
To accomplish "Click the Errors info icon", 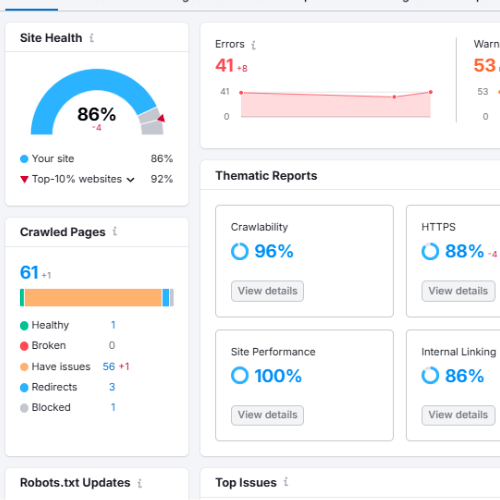I will click(254, 45).
